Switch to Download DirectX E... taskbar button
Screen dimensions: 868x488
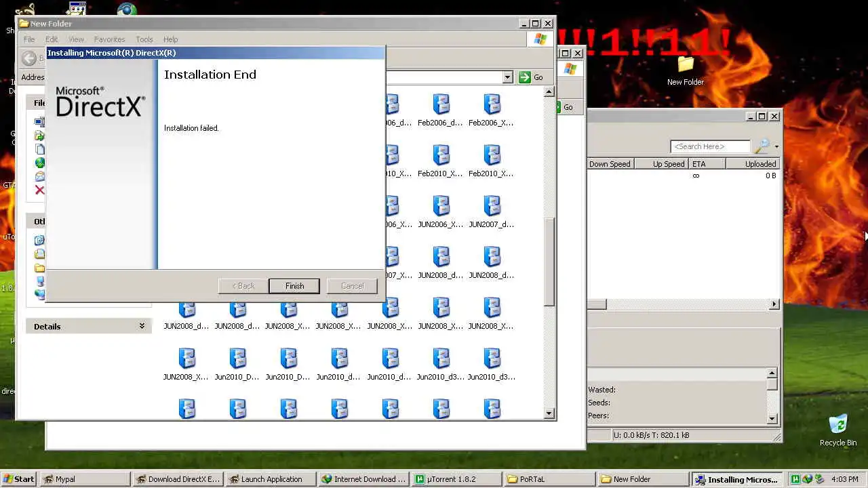click(x=178, y=479)
